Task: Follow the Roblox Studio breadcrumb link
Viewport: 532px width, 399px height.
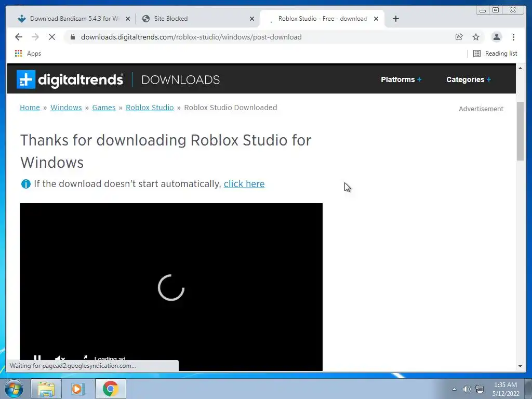Action: [150, 108]
